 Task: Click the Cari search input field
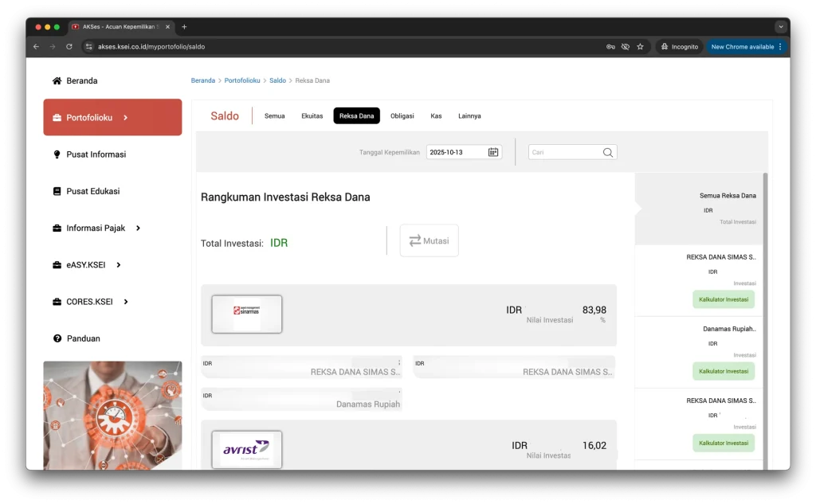565,152
